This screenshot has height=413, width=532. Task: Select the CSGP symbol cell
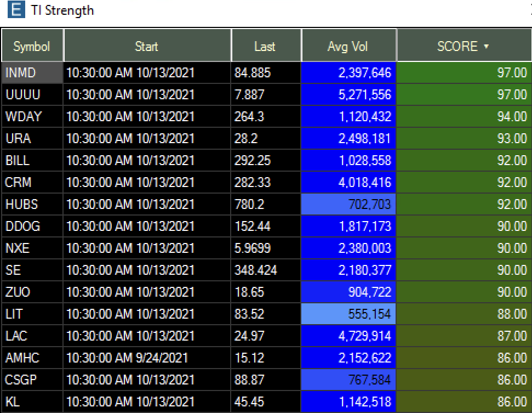point(32,380)
